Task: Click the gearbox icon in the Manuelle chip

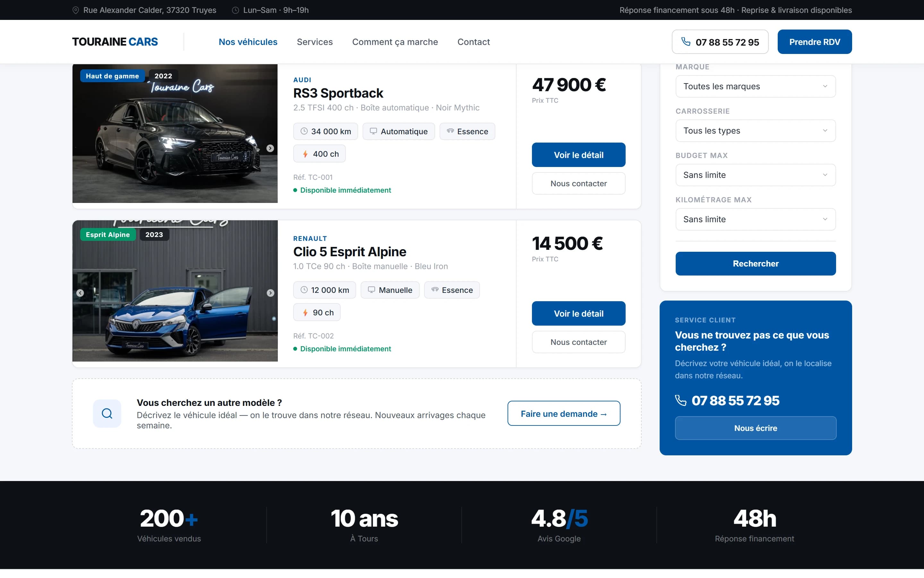Action: 372,290
